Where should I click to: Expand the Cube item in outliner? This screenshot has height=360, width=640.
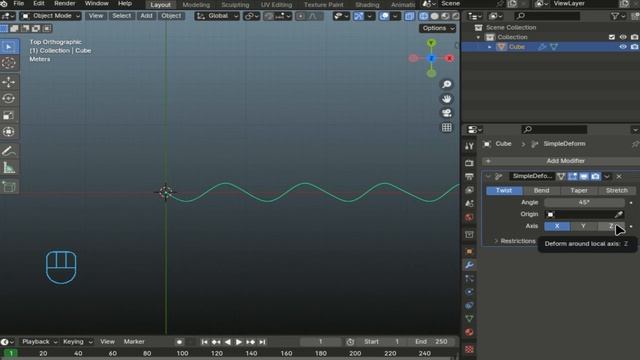(x=490, y=47)
